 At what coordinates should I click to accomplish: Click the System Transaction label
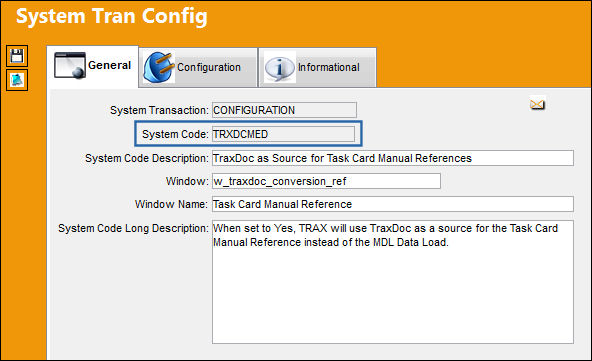[x=159, y=110]
